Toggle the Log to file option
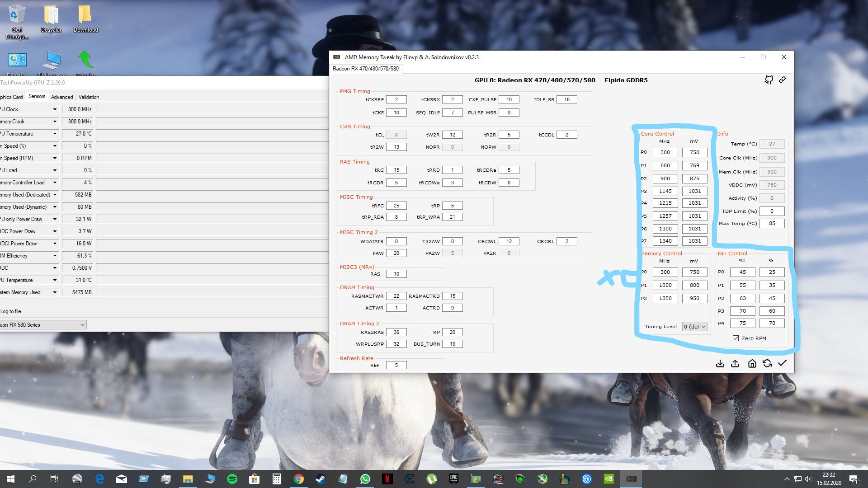This screenshot has width=868, height=488. [x=10, y=311]
